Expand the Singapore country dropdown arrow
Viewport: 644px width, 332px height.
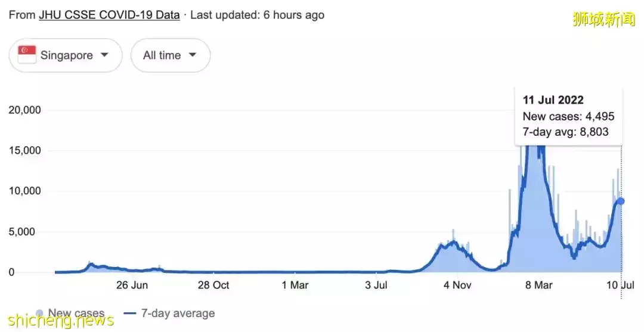point(104,55)
